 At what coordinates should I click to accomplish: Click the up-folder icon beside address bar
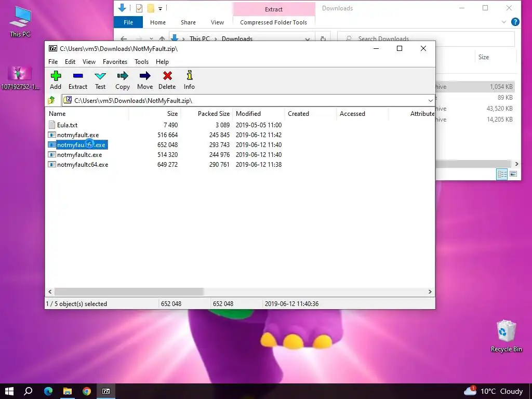point(51,100)
